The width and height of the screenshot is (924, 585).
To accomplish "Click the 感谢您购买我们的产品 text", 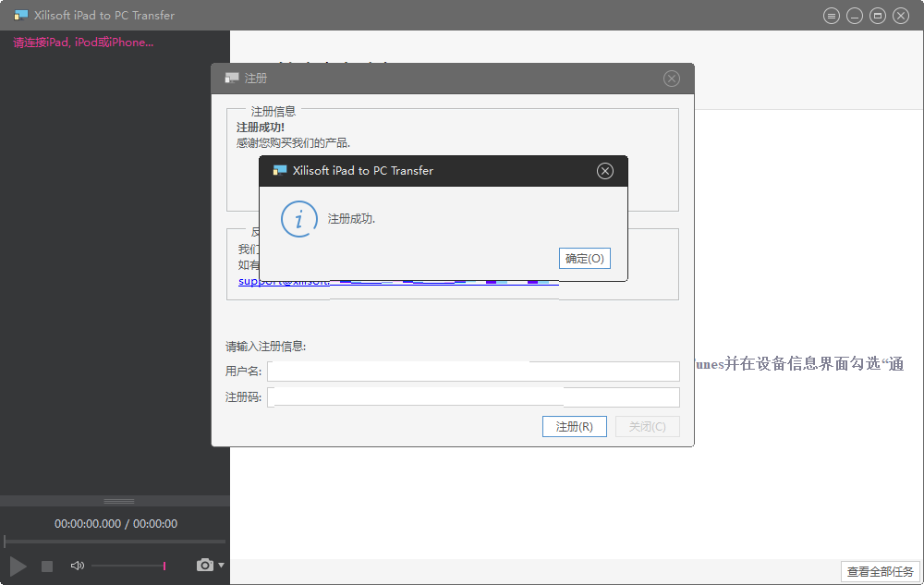I will pyautogui.click(x=293, y=143).
